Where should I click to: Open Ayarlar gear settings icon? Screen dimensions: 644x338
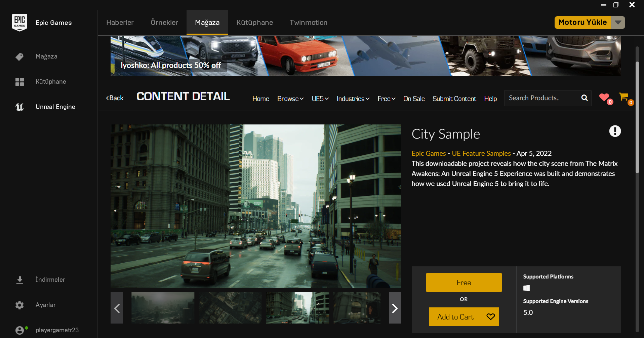coord(19,305)
